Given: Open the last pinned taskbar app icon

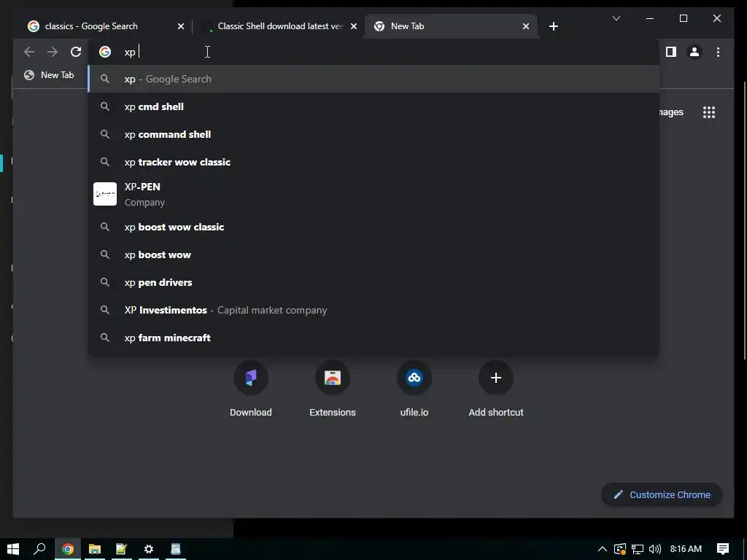Looking at the screenshot, I should tap(176, 549).
